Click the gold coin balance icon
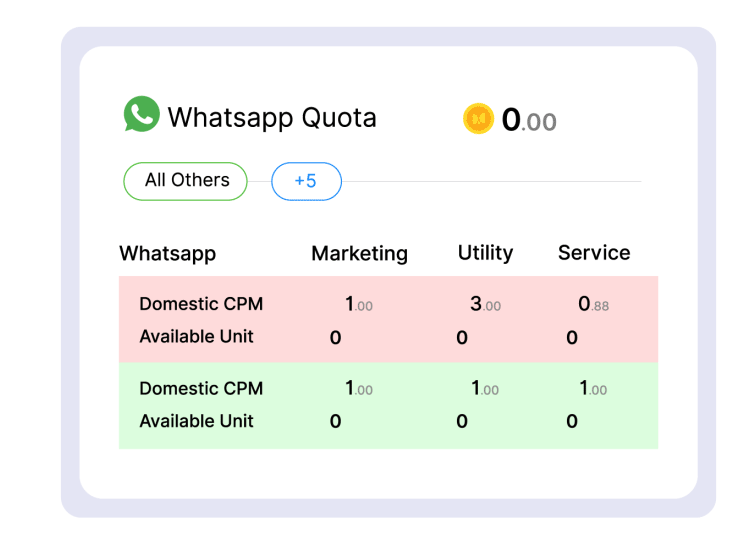Viewport: 750px width, 538px height. pyautogui.click(x=478, y=118)
